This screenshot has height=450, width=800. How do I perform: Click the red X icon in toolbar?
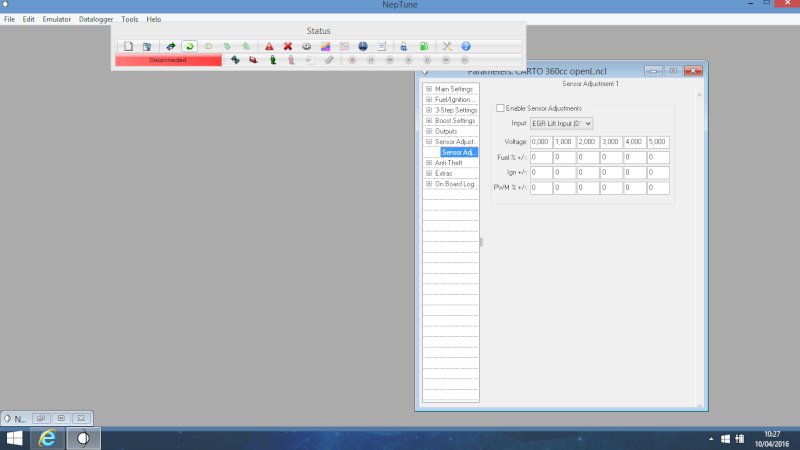[288, 46]
